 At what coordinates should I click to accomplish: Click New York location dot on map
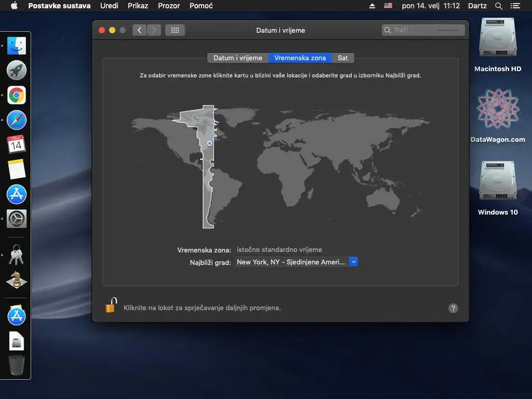[210, 143]
